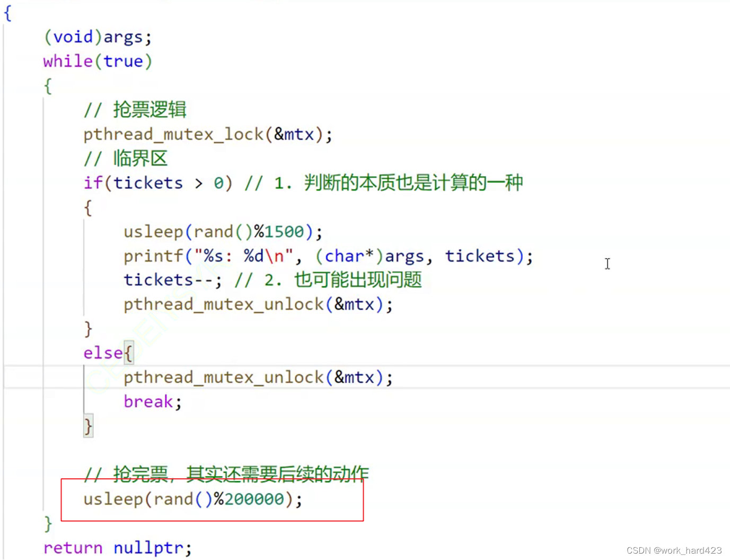The height and width of the screenshot is (560, 730).
Task: Click the "(void)args;" statement
Action: tap(98, 37)
